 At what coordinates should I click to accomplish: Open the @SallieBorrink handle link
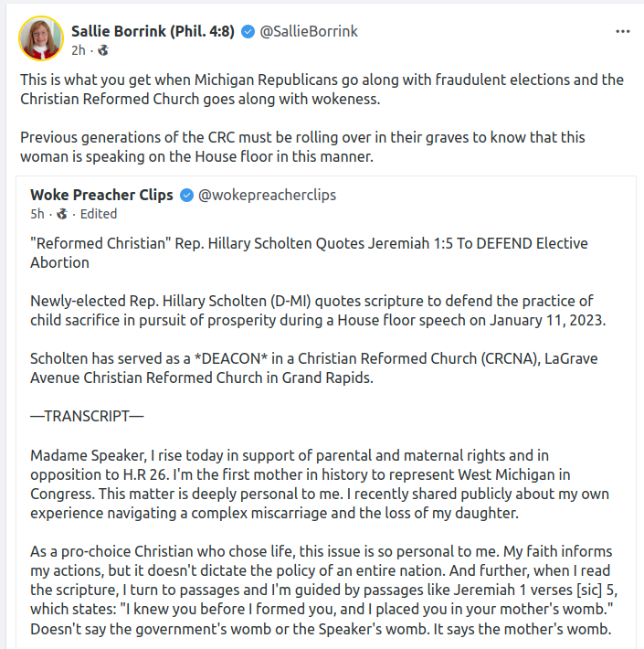309,31
